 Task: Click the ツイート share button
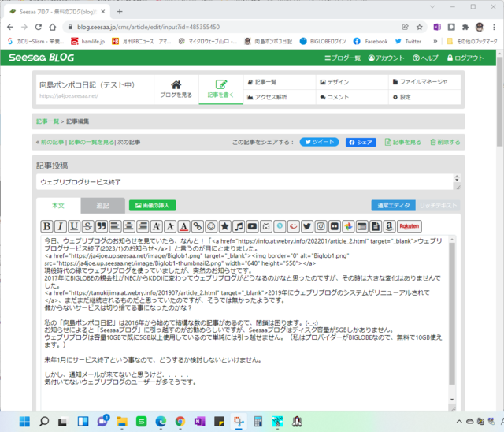tap(319, 142)
